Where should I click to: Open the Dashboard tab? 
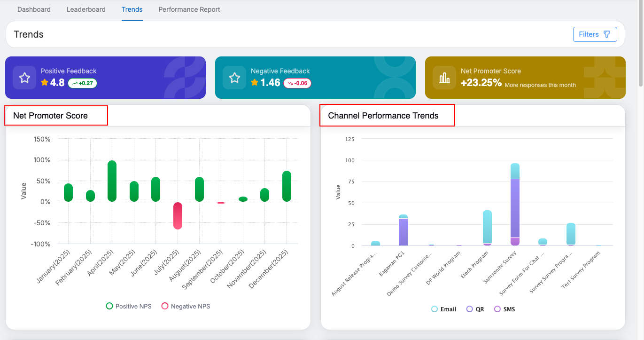click(34, 9)
